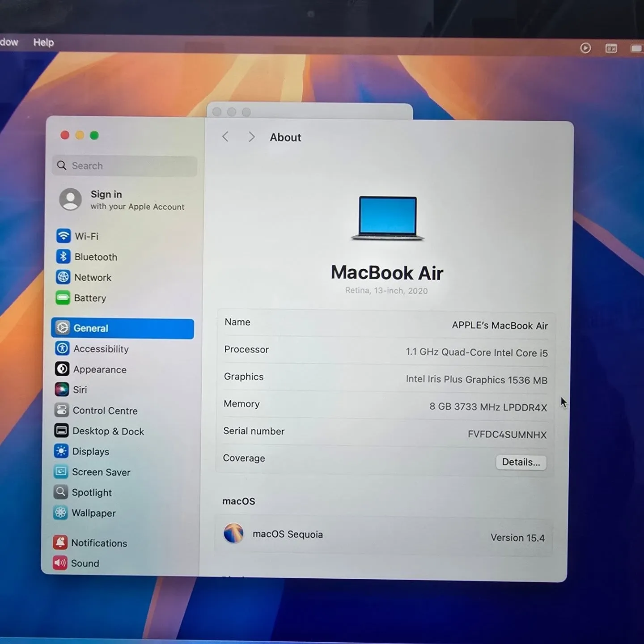Select Accessibility in the sidebar
The width and height of the screenshot is (644, 644).
121,348
